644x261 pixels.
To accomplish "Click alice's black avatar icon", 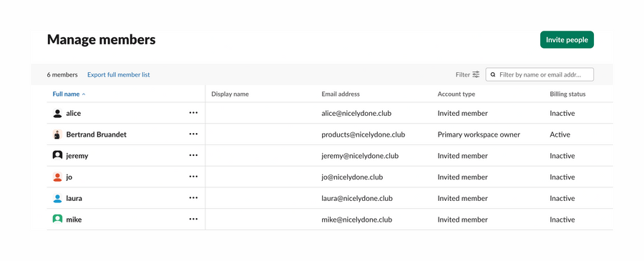I will tap(57, 113).
